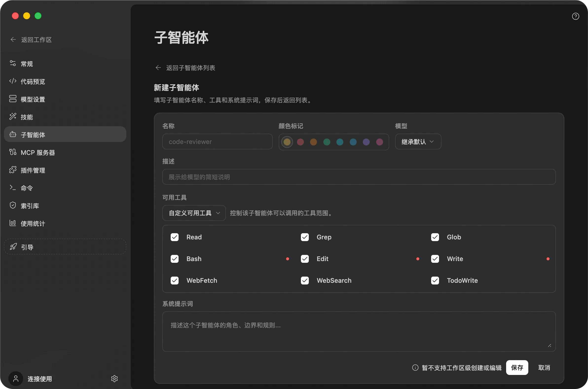Image resolution: width=588 pixels, height=389 pixels.
Task: Open the 索引库 page
Action: coord(65,206)
